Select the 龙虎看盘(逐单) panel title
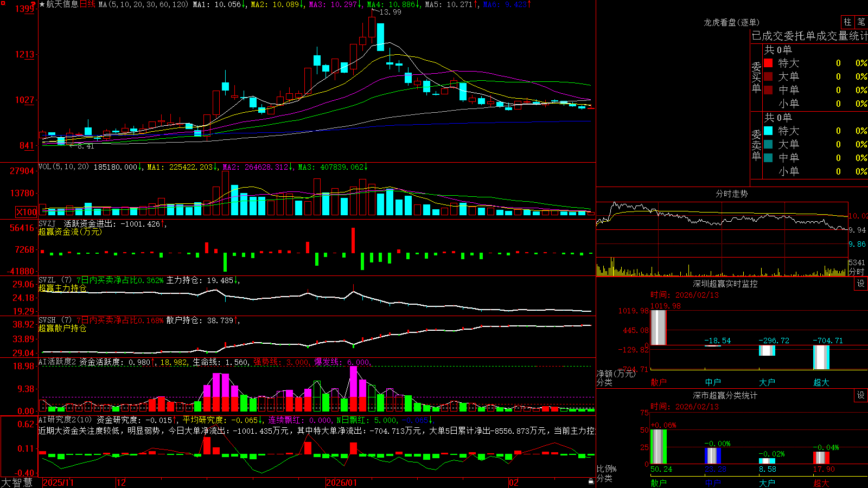868x488 pixels. [731, 22]
